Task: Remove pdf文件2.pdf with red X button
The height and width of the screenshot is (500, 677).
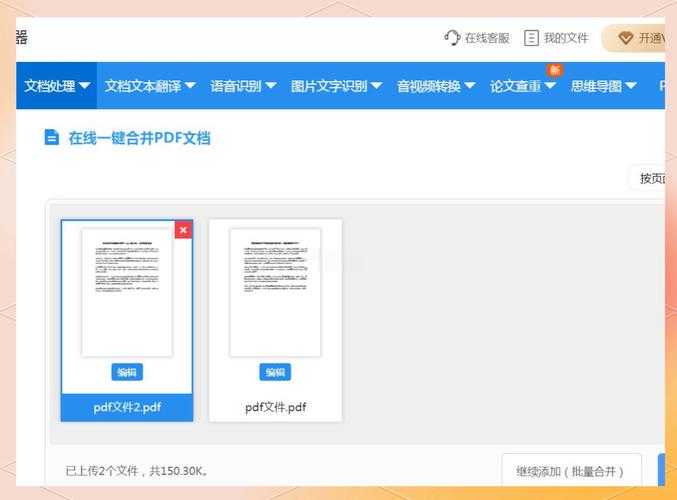Action: point(183,230)
